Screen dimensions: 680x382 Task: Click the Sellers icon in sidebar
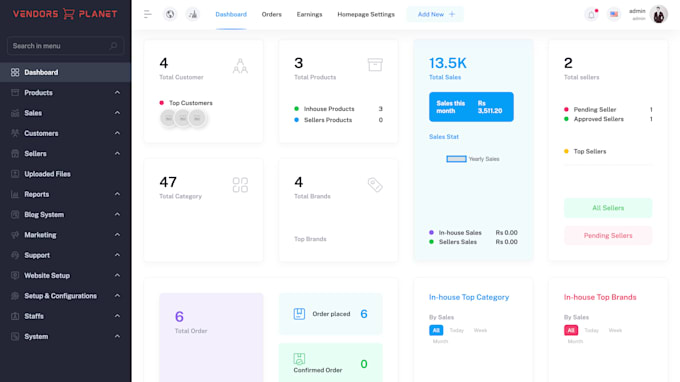tap(15, 153)
